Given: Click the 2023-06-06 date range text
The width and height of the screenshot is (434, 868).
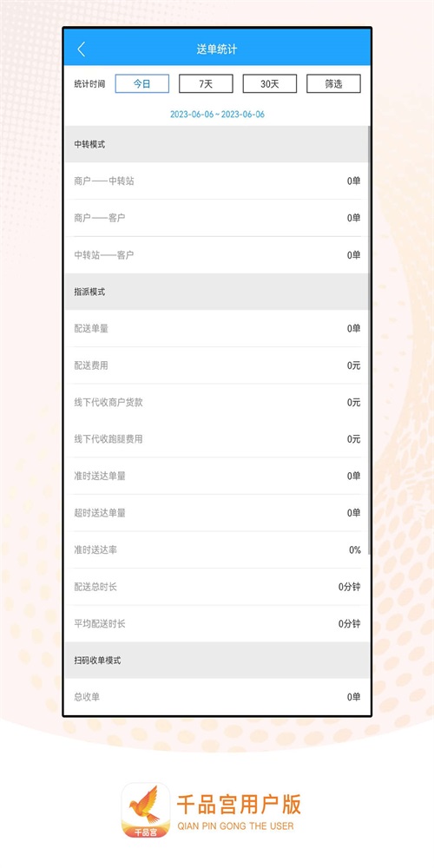Looking at the screenshot, I should click(217, 115).
